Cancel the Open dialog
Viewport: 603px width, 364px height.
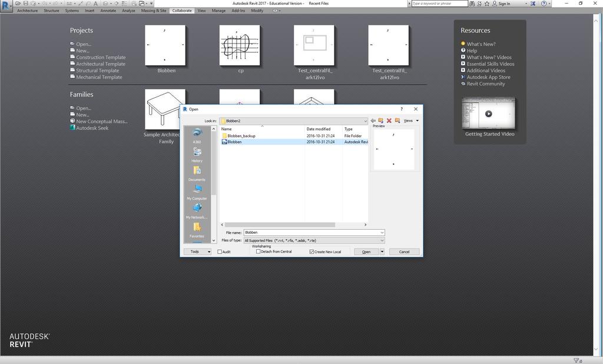404,252
